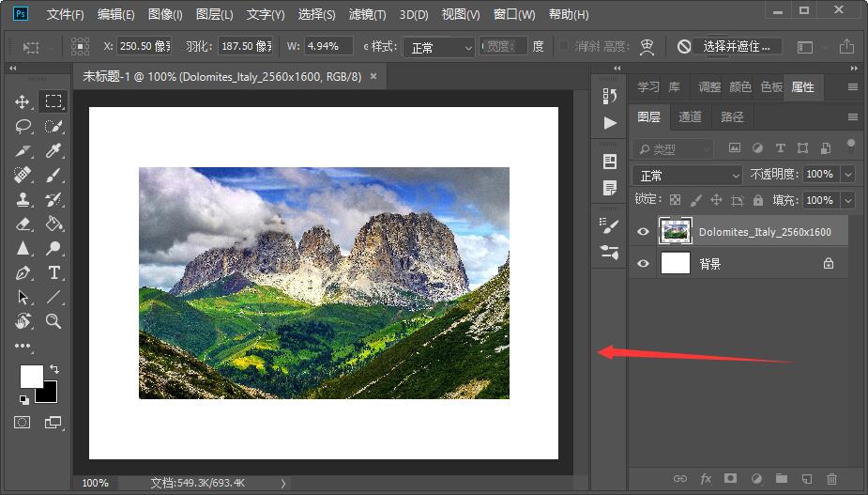868x495 pixels.
Task: Open the 填充 slider dropdown
Action: (x=848, y=200)
